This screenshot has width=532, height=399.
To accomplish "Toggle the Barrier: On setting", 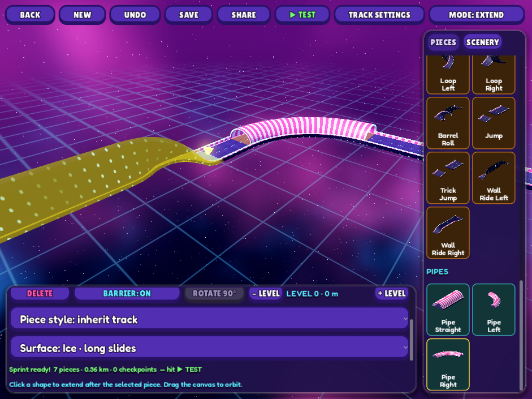I will (127, 293).
